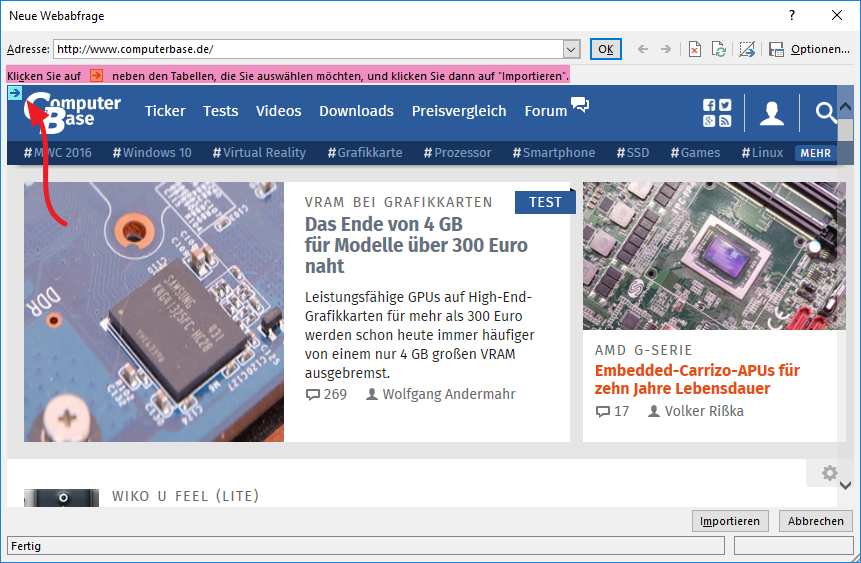
Task: Click the TEST badge label
Action: click(x=545, y=202)
